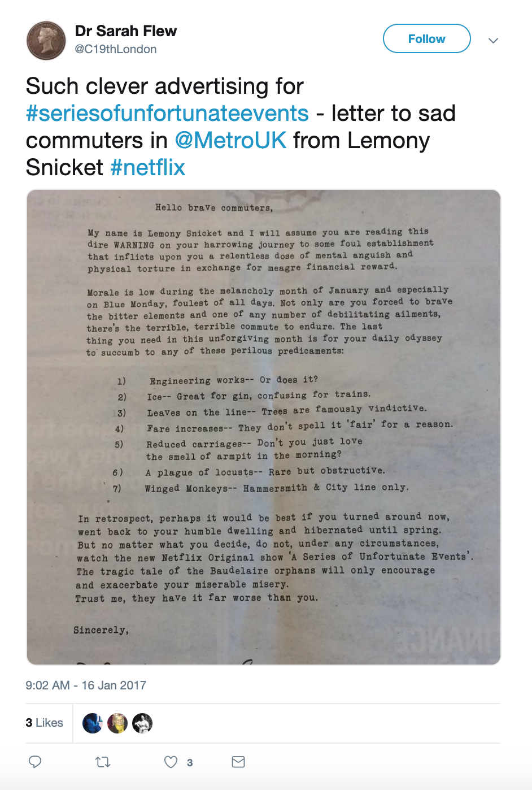Like the tweet with the heart icon
The width and height of the screenshot is (532, 790).
[171, 762]
